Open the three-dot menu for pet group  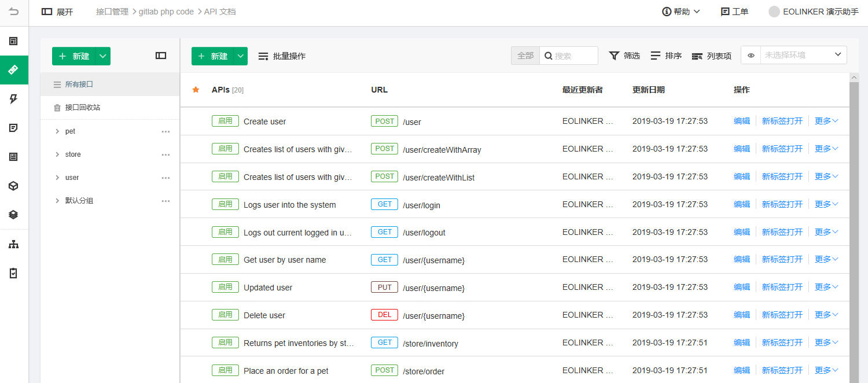[x=165, y=131]
